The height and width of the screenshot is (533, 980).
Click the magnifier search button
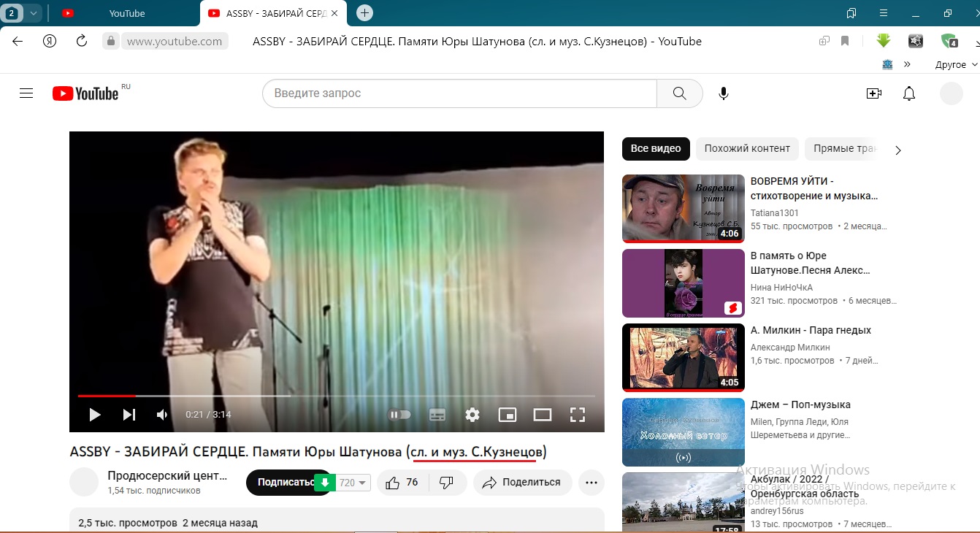tap(679, 93)
